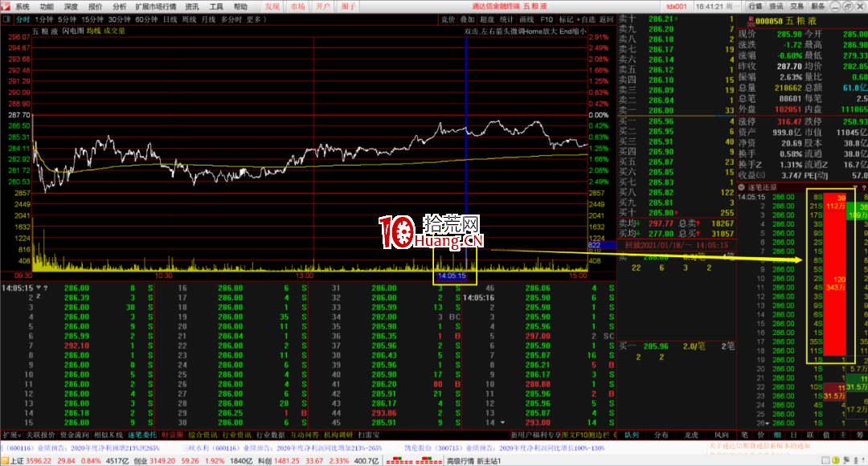Open the 分析 menu
Screen dimensions: 868x466
pos(120,6)
